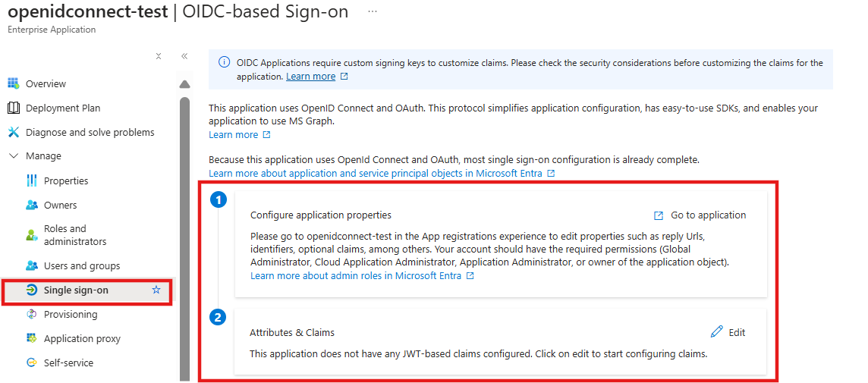The height and width of the screenshot is (383, 868).
Task: Click the Application proxy icon
Action: click(32, 339)
